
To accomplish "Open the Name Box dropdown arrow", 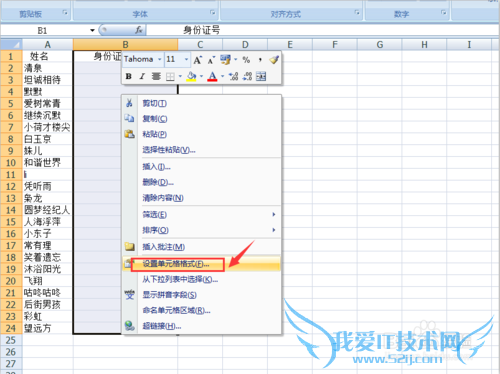I will [92, 30].
